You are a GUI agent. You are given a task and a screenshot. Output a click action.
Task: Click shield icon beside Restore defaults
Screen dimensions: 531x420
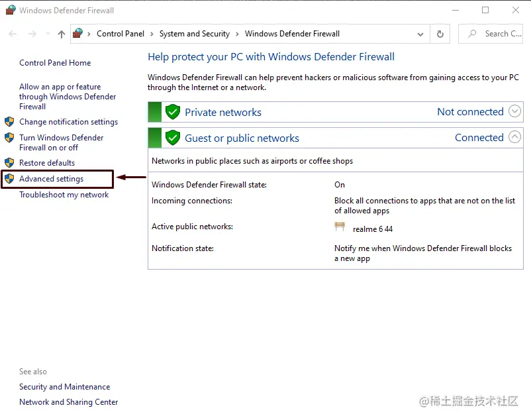(x=9, y=162)
